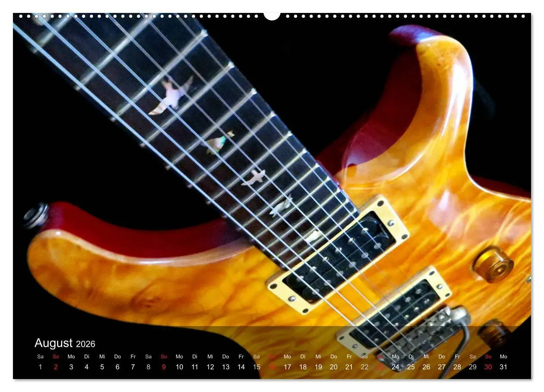The width and height of the screenshot is (544, 392).
Task: Click the largest bird inlay on fretboard
Action: tap(171, 96)
